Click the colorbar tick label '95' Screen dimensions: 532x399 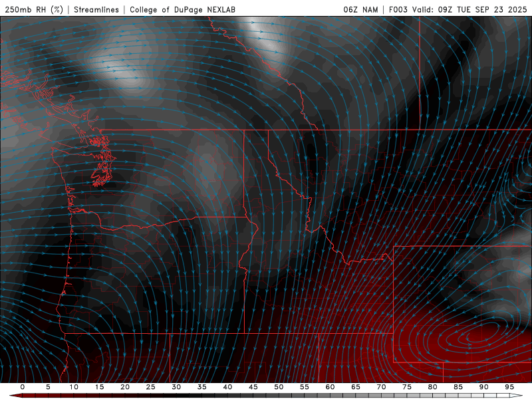(x=509, y=387)
